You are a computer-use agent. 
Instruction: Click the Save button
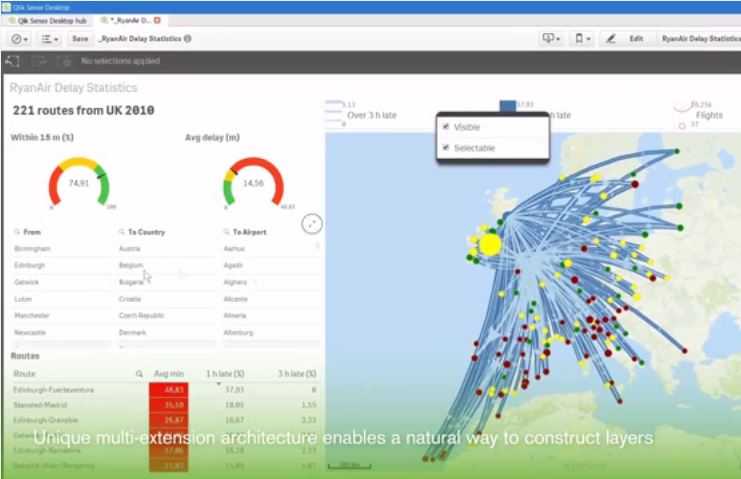[80, 38]
